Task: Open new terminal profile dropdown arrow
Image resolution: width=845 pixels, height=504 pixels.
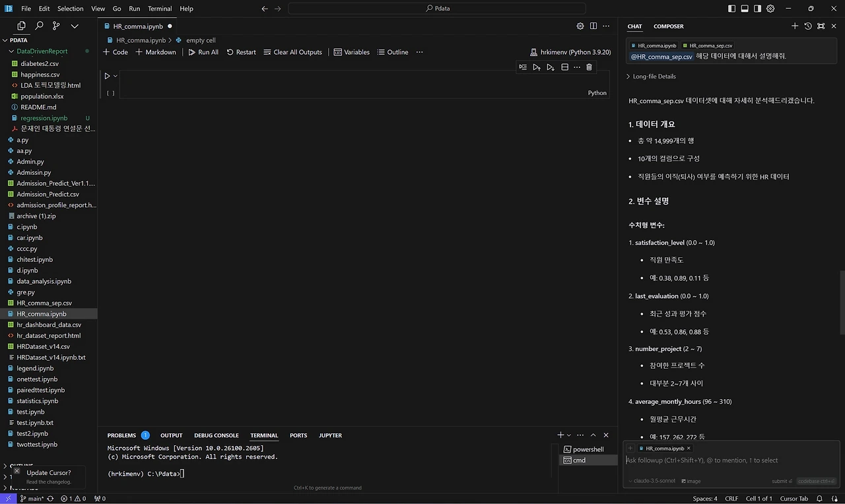Action: click(x=569, y=435)
